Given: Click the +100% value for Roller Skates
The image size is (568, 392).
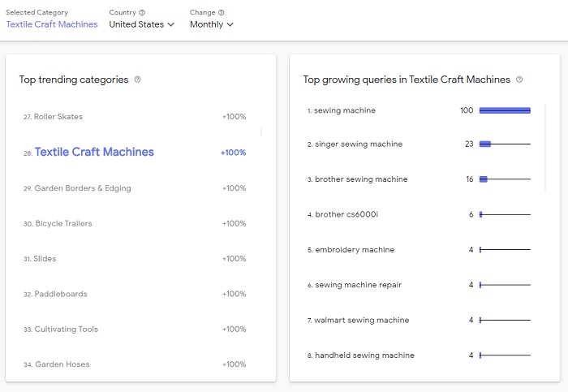Looking at the screenshot, I should [x=234, y=117].
